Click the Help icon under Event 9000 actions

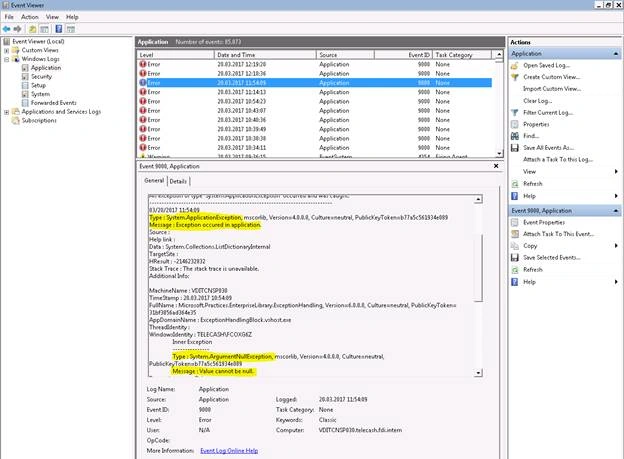pos(515,282)
